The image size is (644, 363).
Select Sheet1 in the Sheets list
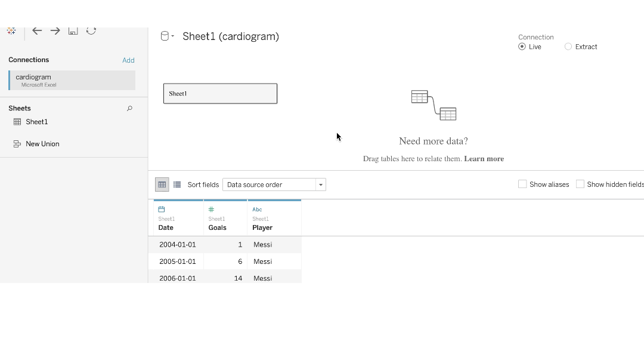point(36,122)
